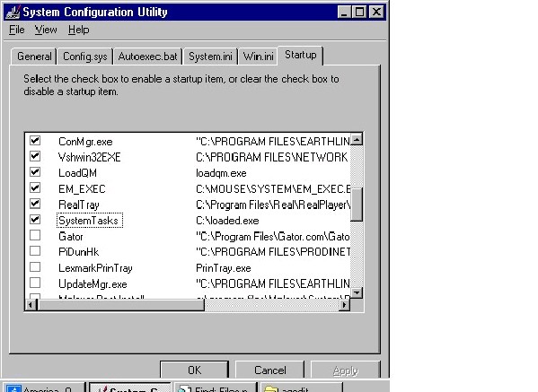Click the PrinTray.exe command text
The height and width of the screenshot is (392, 538).
pyautogui.click(x=224, y=268)
